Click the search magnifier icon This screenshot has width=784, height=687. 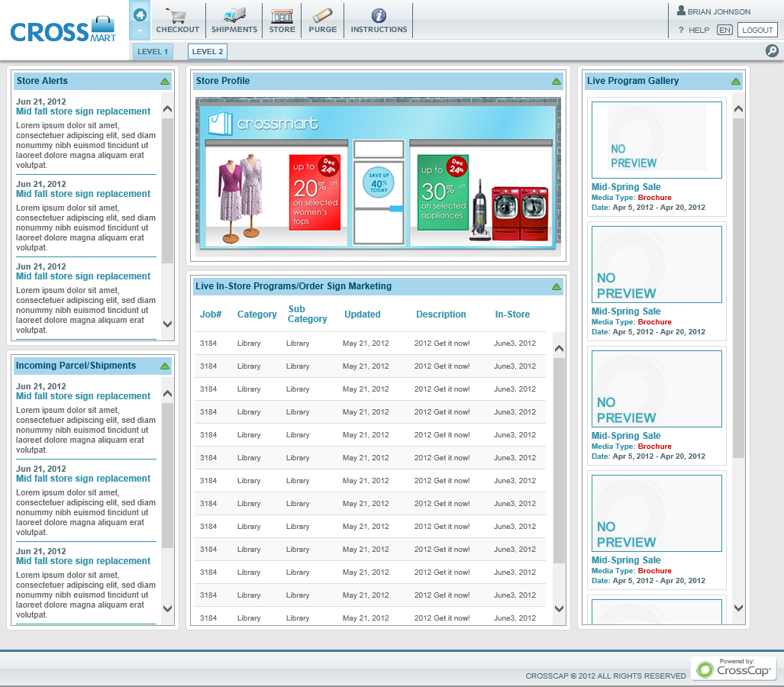point(772,51)
